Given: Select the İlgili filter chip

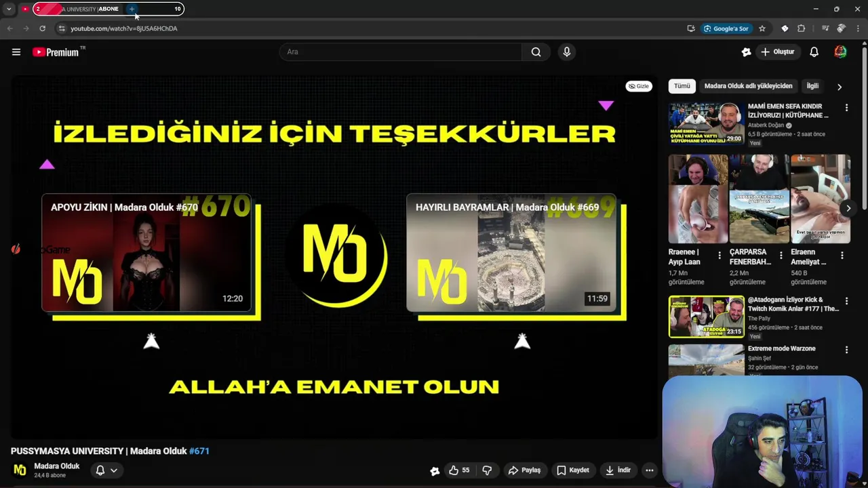Looking at the screenshot, I should tap(812, 86).
